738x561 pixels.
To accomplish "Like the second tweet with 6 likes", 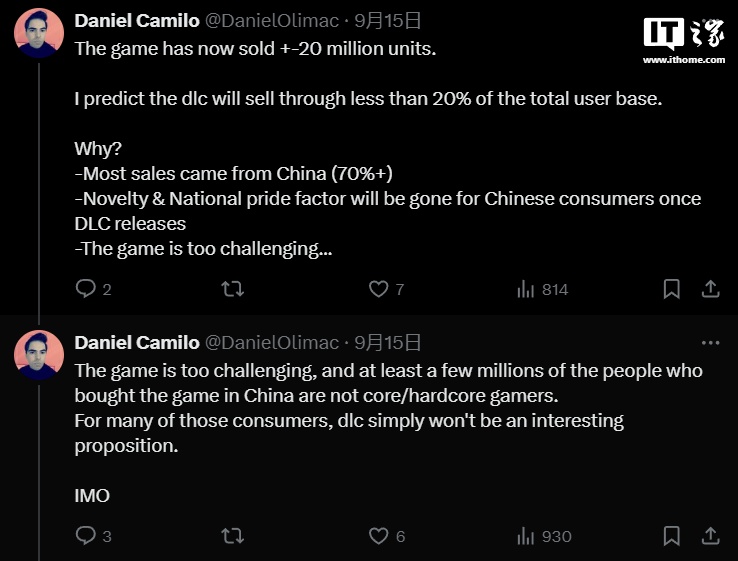I will point(386,536).
